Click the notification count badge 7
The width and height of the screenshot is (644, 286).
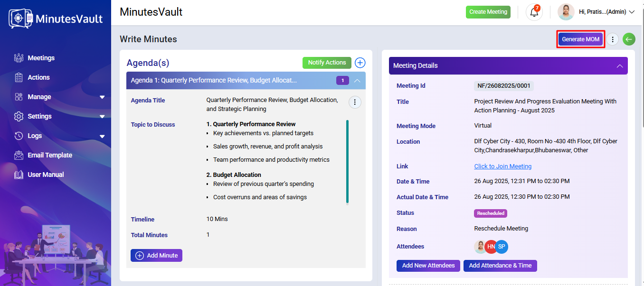tap(537, 8)
